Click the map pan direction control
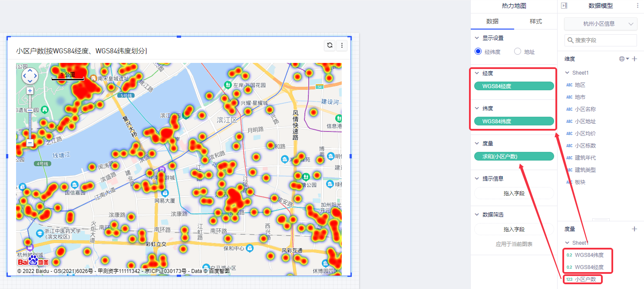This screenshot has width=644, height=289. pyautogui.click(x=30, y=76)
